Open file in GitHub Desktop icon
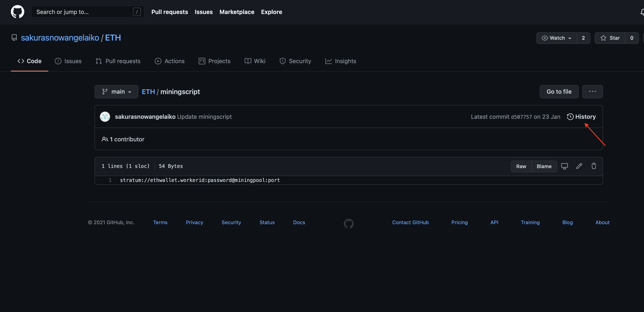The width and height of the screenshot is (644, 312). coord(565,166)
